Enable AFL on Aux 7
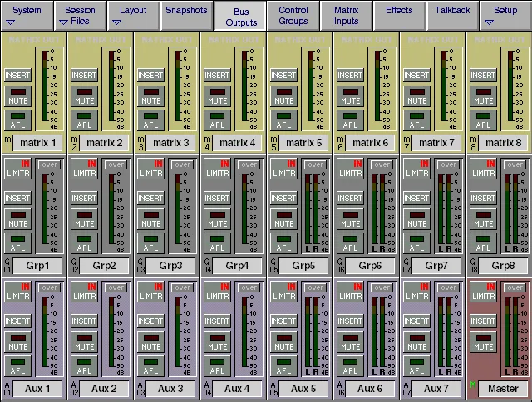 click(417, 367)
